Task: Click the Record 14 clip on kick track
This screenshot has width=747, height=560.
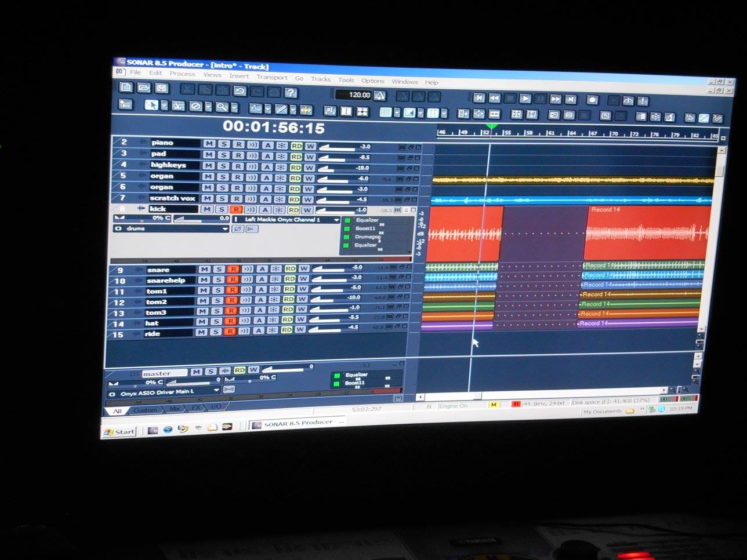Action: coord(647,233)
